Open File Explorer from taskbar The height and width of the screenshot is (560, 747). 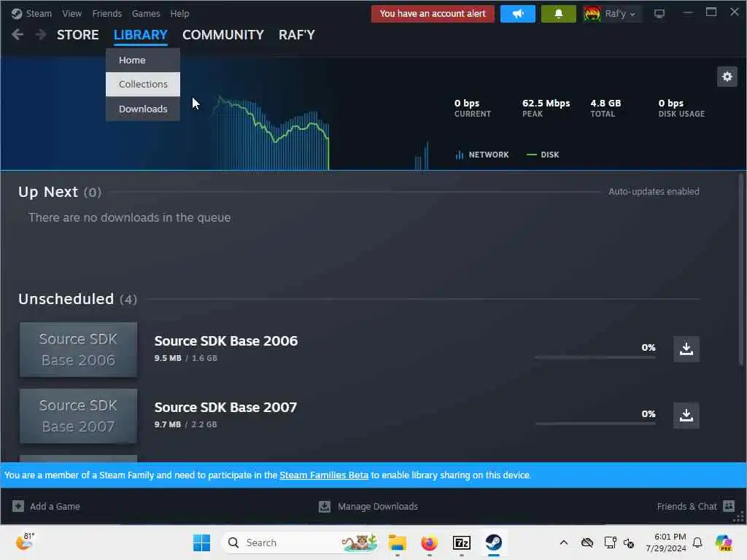tap(397, 542)
